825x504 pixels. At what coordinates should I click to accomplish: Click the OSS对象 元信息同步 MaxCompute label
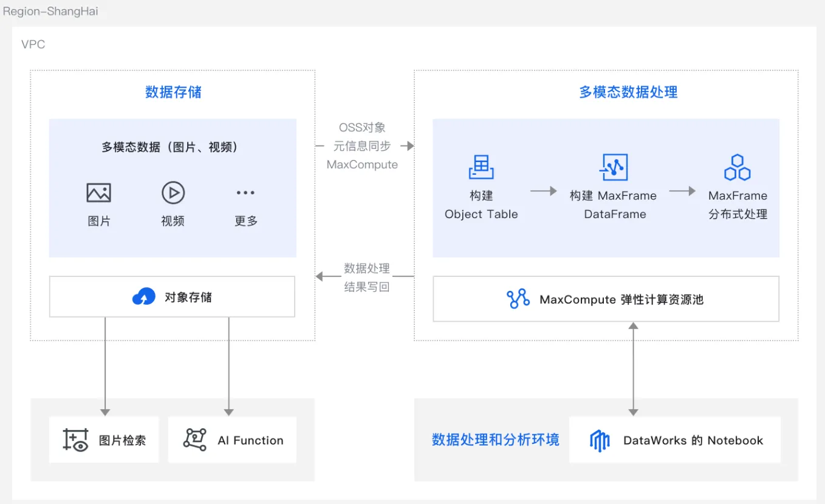pos(362,146)
